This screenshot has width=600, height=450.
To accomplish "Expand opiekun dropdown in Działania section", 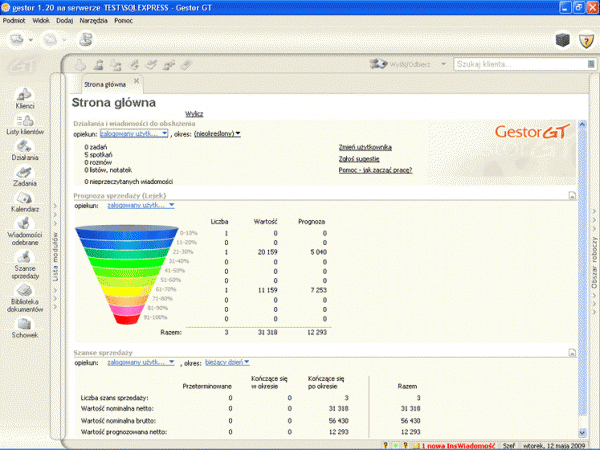I will [x=134, y=132].
